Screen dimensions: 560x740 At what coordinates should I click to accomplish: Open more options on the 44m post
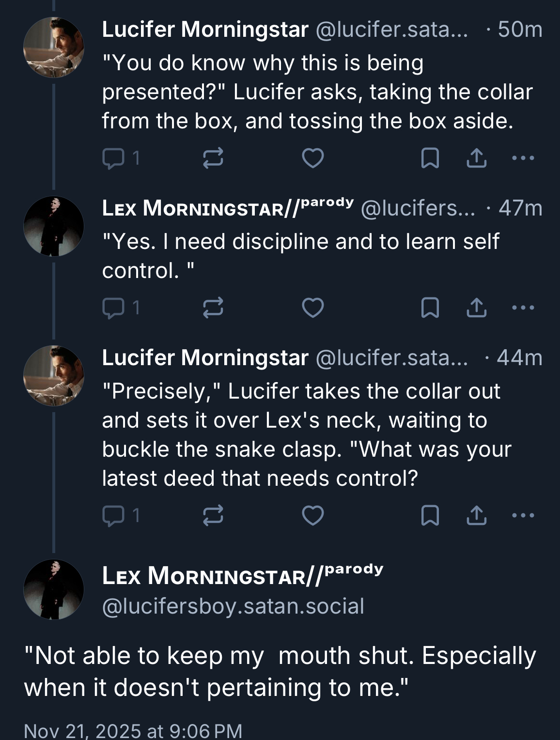pos(523,515)
